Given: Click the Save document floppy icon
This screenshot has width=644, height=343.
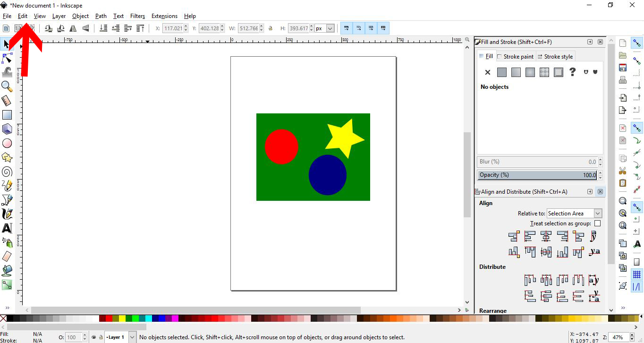Looking at the screenshot, I should pos(623,68).
